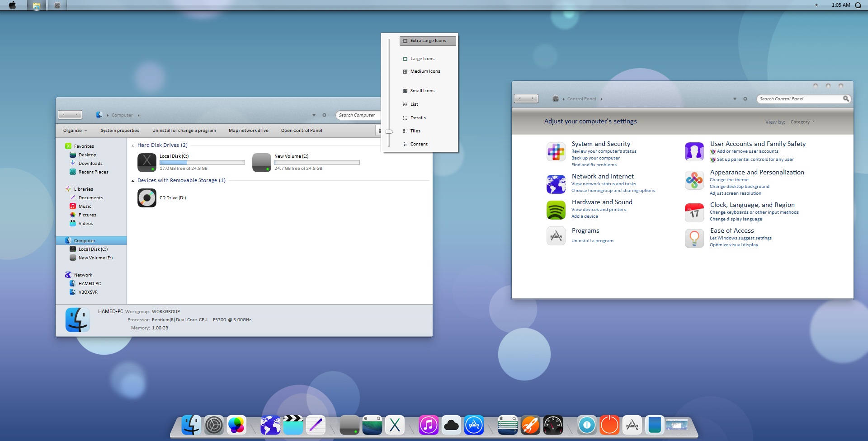Click the view size slider handle

(389, 131)
